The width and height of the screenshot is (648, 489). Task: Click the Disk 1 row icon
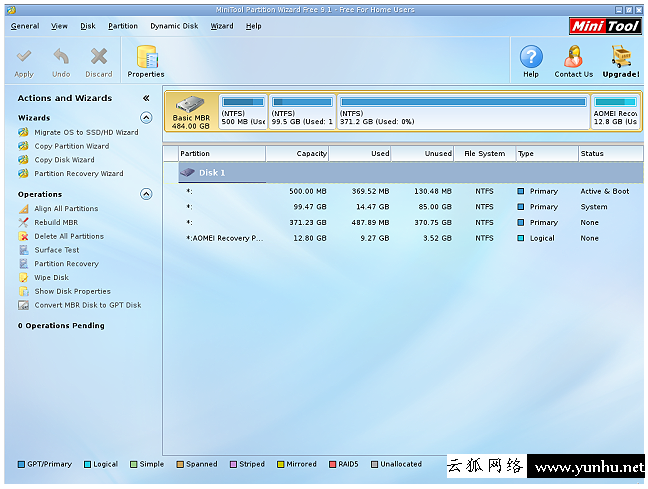188,172
